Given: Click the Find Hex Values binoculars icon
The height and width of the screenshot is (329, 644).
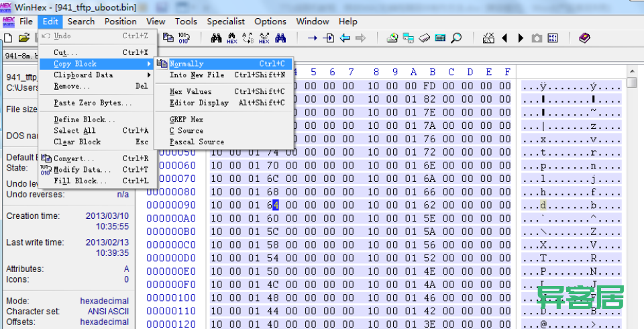Looking at the screenshot, I should coord(232,38).
